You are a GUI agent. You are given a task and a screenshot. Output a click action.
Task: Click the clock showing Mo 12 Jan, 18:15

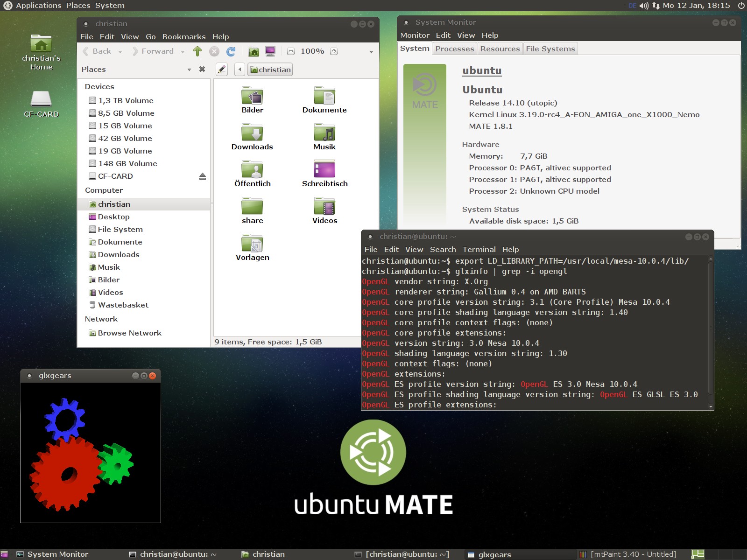(696, 6)
